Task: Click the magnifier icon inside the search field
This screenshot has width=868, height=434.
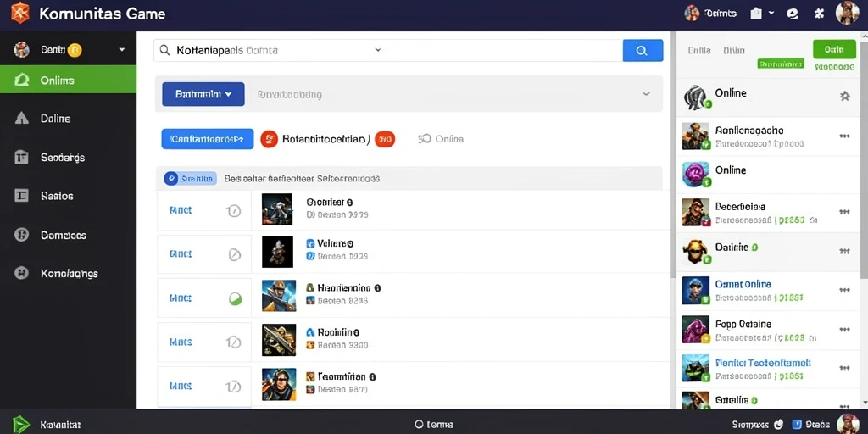Action: tap(164, 50)
